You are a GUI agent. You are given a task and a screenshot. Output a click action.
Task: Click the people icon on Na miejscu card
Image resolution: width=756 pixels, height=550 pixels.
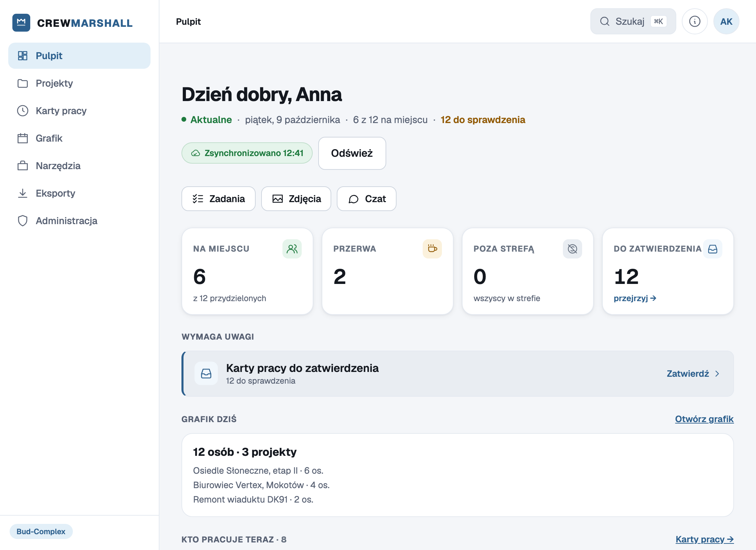pyautogui.click(x=292, y=249)
